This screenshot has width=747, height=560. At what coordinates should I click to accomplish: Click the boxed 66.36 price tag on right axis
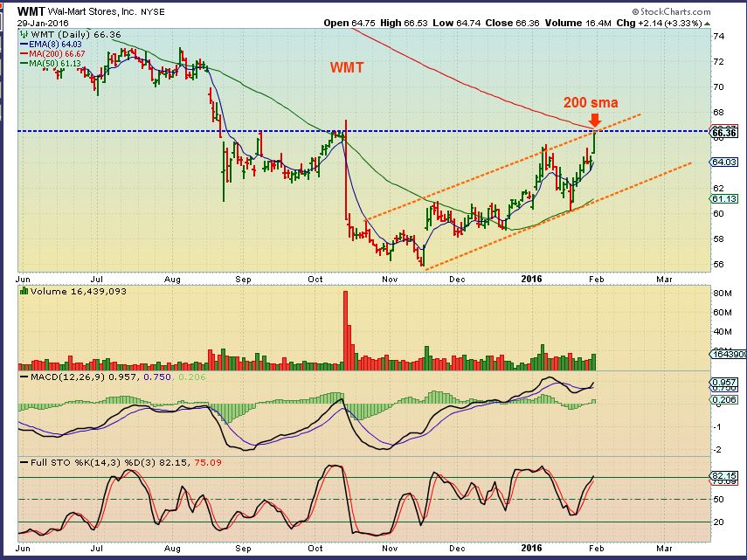coord(724,133)
